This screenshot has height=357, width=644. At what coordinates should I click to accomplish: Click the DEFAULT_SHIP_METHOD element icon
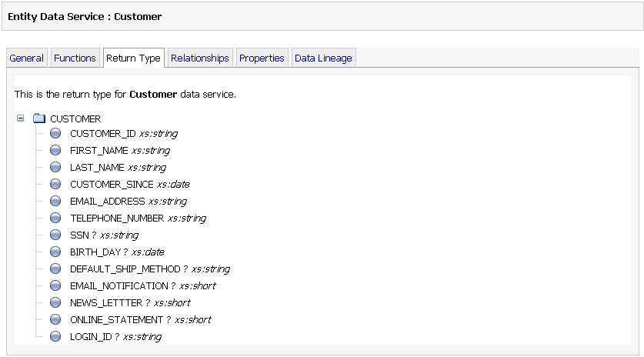pos(55,269)
